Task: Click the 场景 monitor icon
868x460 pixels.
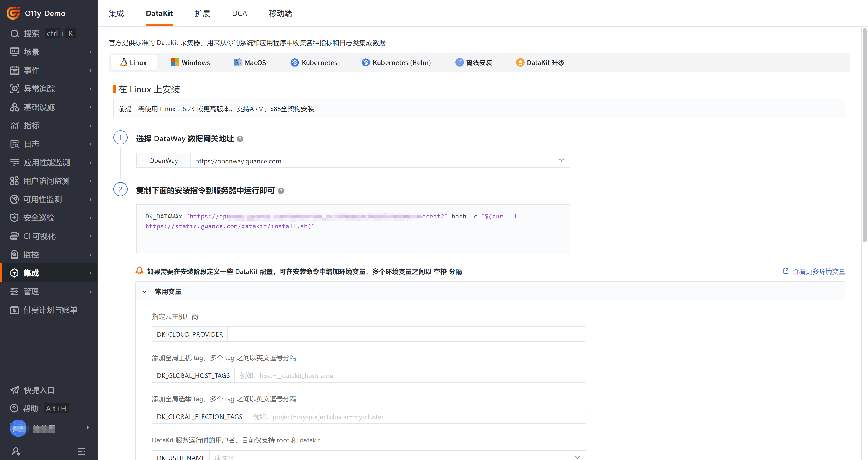Action: 14,52
